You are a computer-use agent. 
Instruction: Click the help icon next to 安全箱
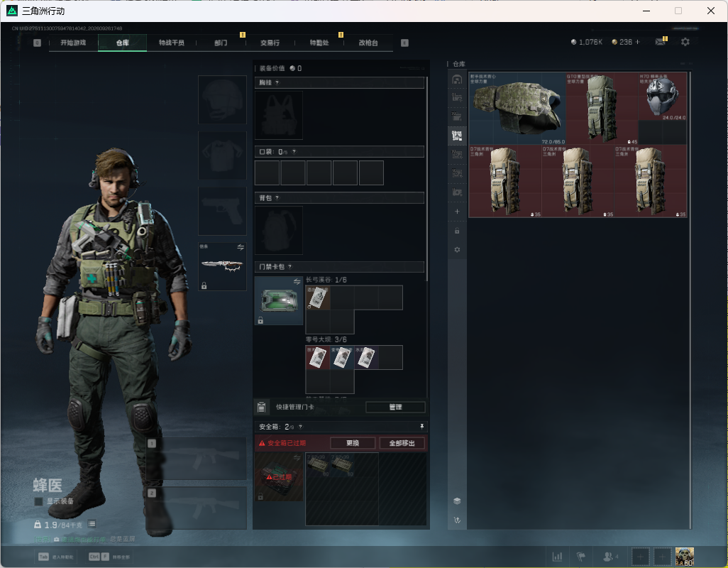[300, 426]
